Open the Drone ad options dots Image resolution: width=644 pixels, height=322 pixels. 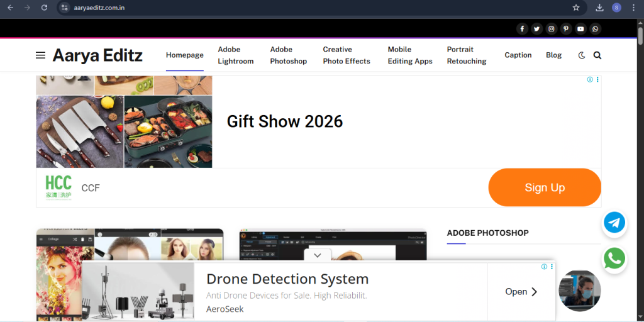(x=552, y=267)
